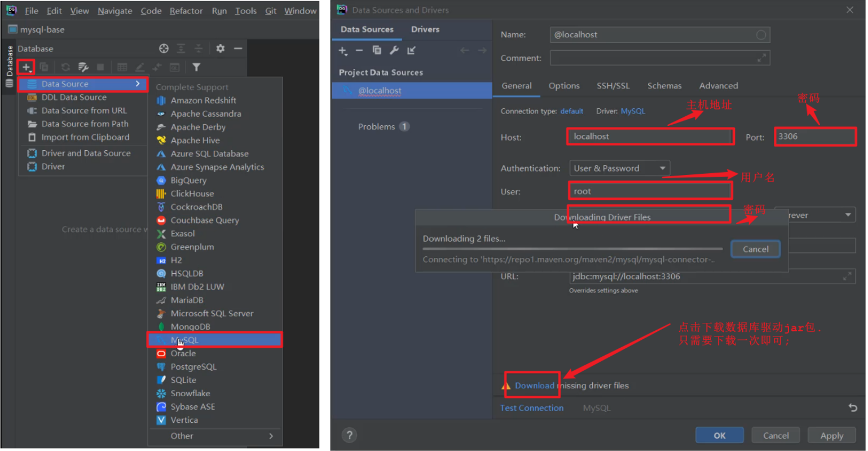Select MariaDB in the data source list

[x=215, y=300]
